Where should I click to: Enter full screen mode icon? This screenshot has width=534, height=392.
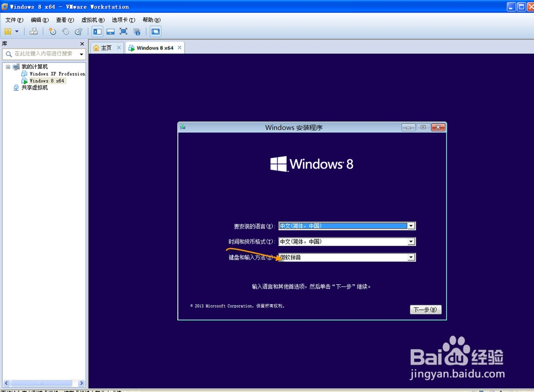point(123,31)
